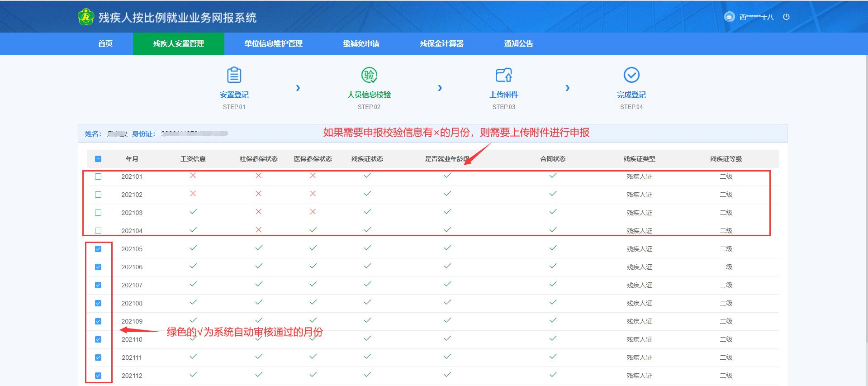This screenshot has height=386, width=868.
Task: Uncheck the 202105 row checkbox
Action: (x=98, y=249)
